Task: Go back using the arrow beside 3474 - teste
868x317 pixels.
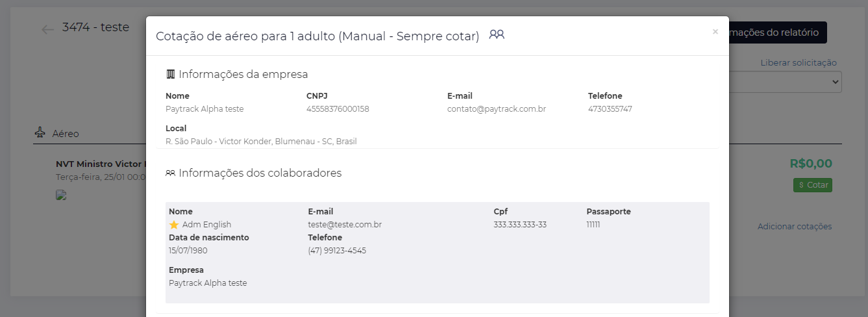Action: [47, 29]
